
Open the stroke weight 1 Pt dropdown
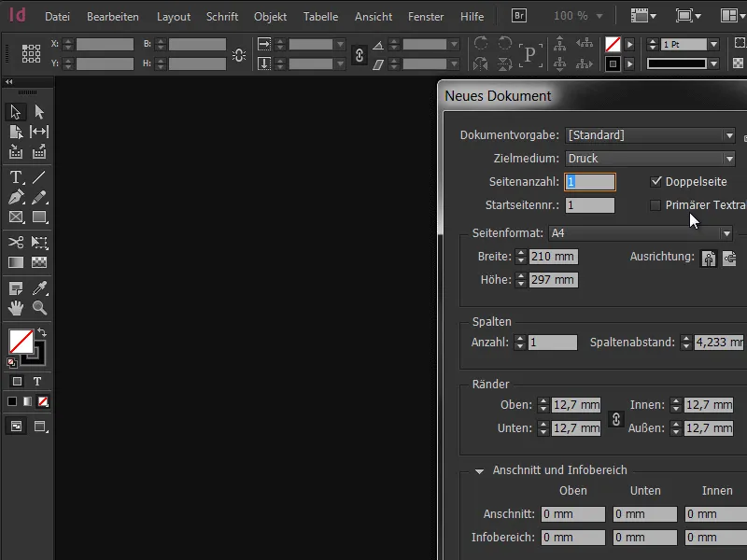pos(713,45)
